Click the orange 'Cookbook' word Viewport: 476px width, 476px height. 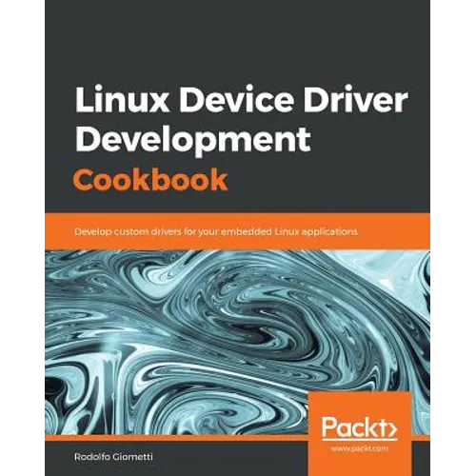click(150, 179)
